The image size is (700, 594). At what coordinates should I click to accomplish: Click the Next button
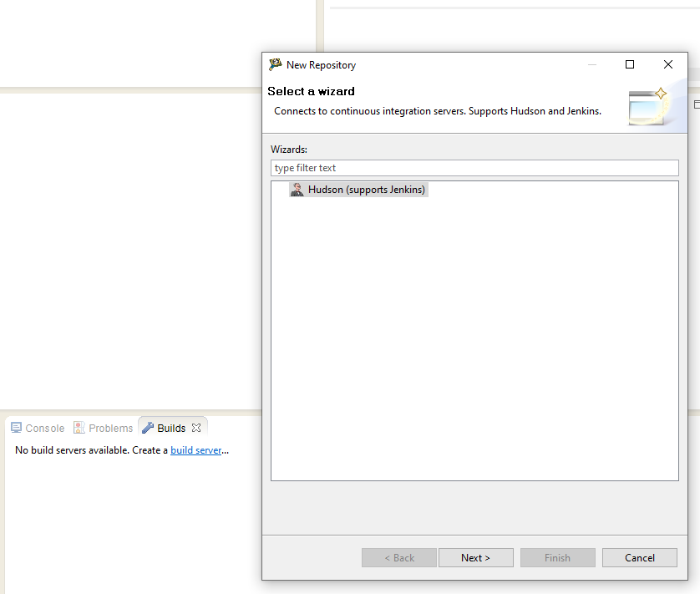(x=476, y=558)
